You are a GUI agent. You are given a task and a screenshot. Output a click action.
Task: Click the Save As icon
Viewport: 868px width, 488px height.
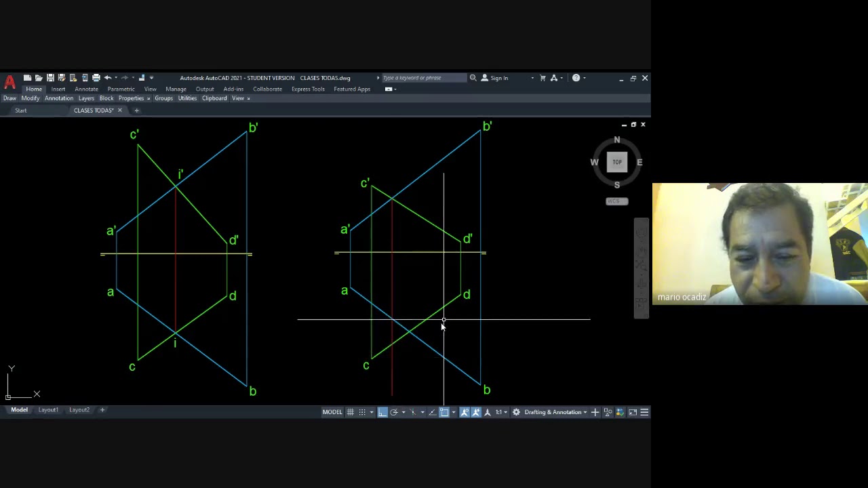click(x=61, y=78)
